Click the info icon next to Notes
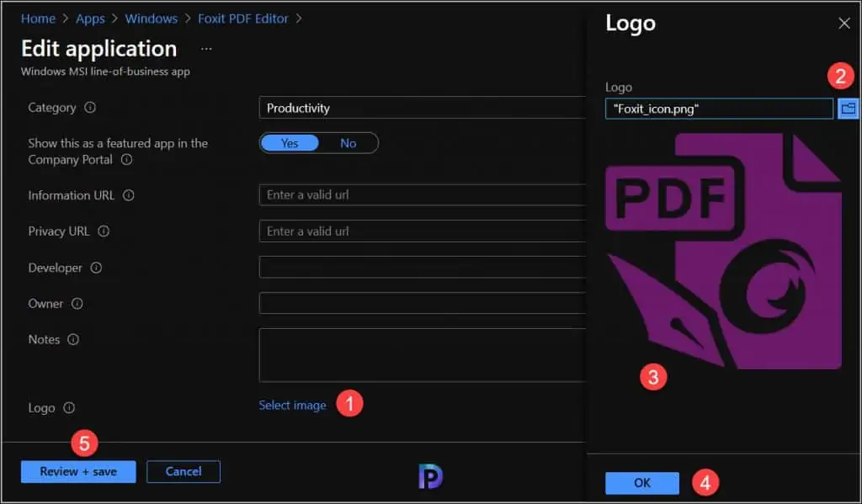This screenshot has height=504, width=862. 73,340
